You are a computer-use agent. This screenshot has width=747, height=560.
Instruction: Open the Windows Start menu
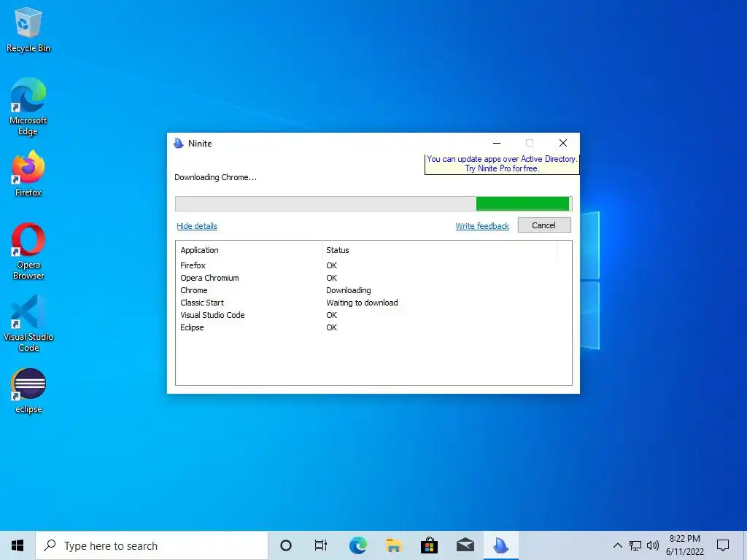point(18,545)
